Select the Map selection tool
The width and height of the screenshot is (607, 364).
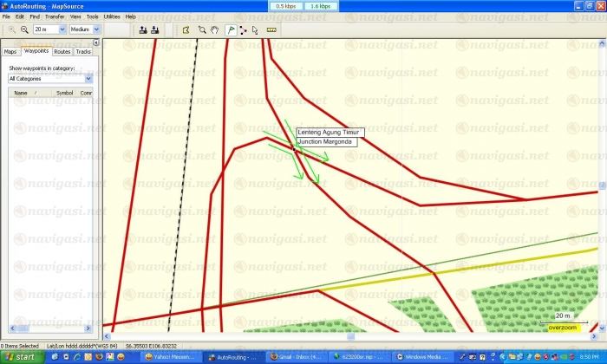point(186,29)
